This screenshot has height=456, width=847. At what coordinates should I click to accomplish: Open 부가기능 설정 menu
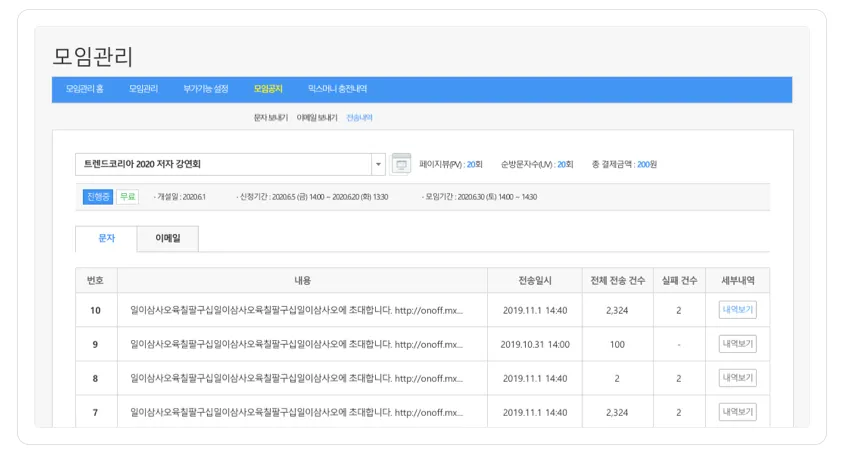(x=206, y=89)
